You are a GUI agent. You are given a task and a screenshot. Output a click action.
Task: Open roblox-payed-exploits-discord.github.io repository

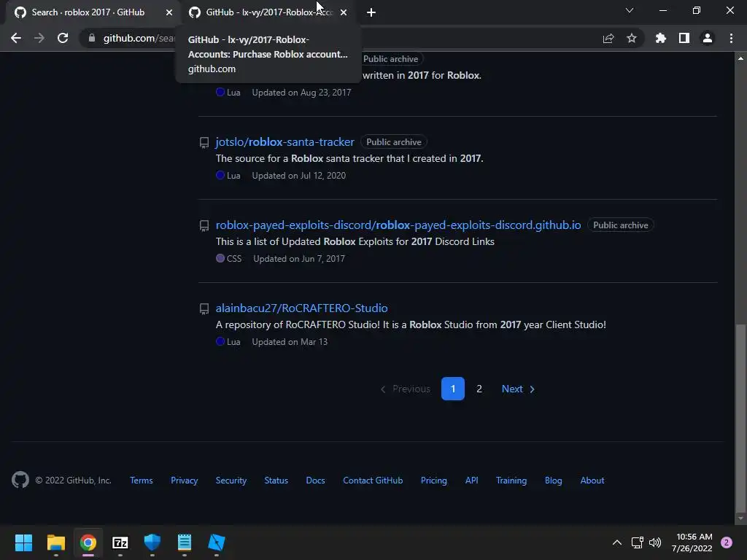pos(398,225)
